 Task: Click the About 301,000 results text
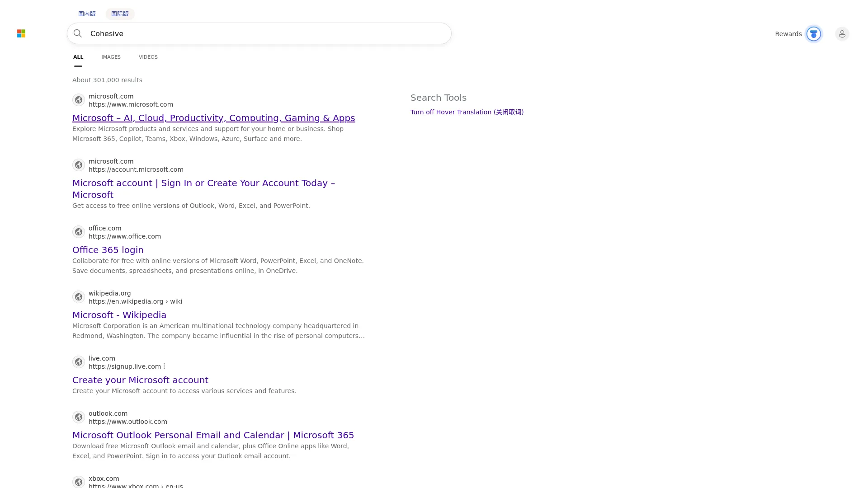107,80
